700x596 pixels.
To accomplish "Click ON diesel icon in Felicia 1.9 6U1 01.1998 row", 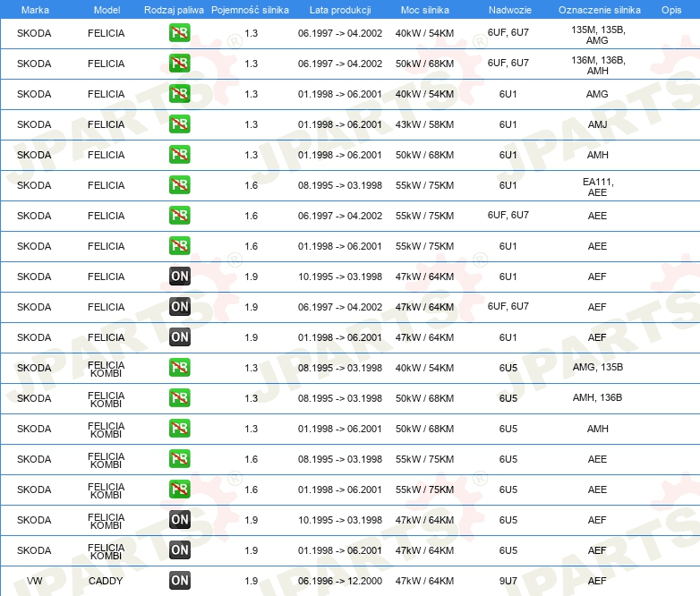I will (179, 337).
